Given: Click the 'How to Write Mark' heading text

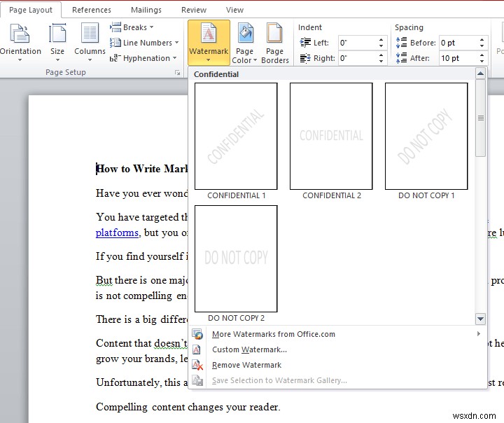Looking at the screenshot, I should pos(141,169).
